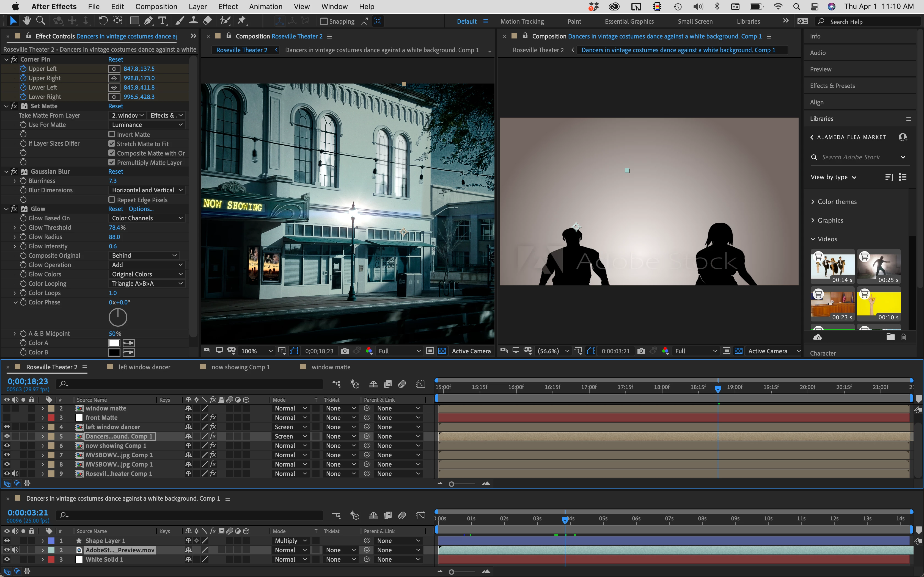924x577 pixels.
Task: Open the 00:14 s dancers video thumbnail
Action: (832, 266)
